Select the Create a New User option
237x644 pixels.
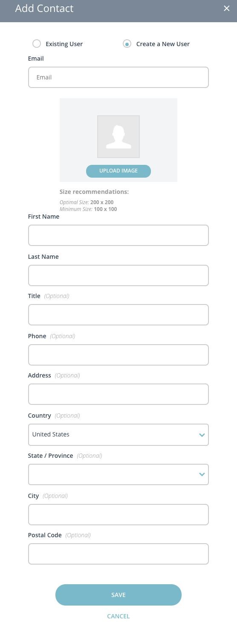click(127, 44)
